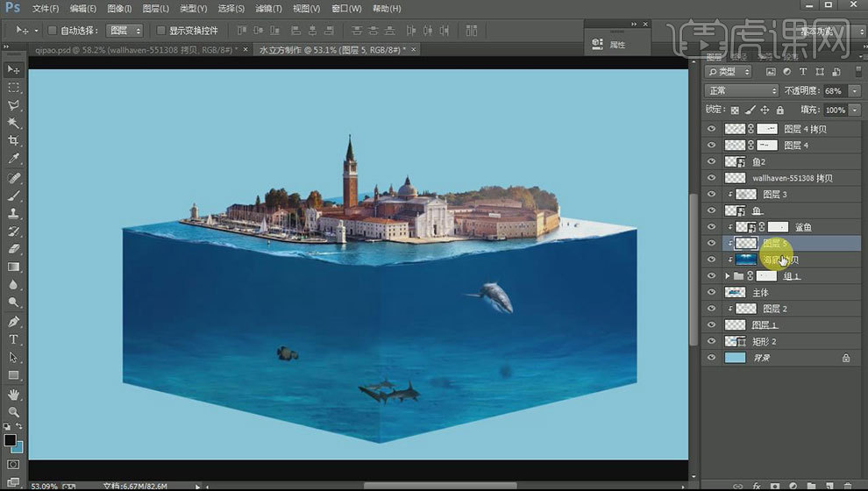
Task: Select the Eyedropper tool
Action: tap(13, 159)
